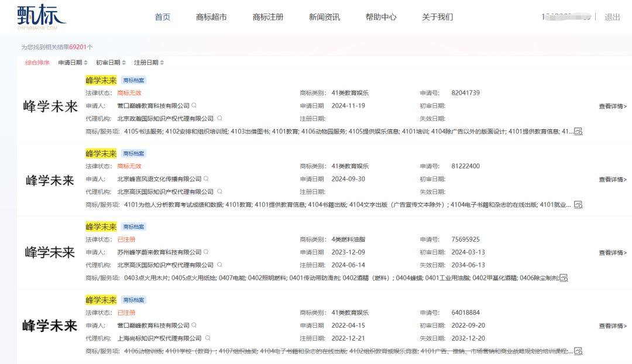Click trademark image of result 64018884
Viewport: 632px width, 364px height.
(x=50, y=326)
